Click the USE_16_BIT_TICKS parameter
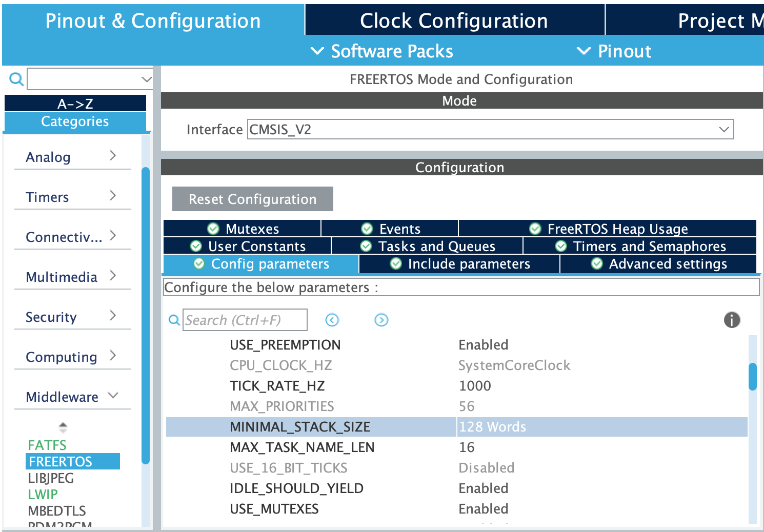 (289, 467)
